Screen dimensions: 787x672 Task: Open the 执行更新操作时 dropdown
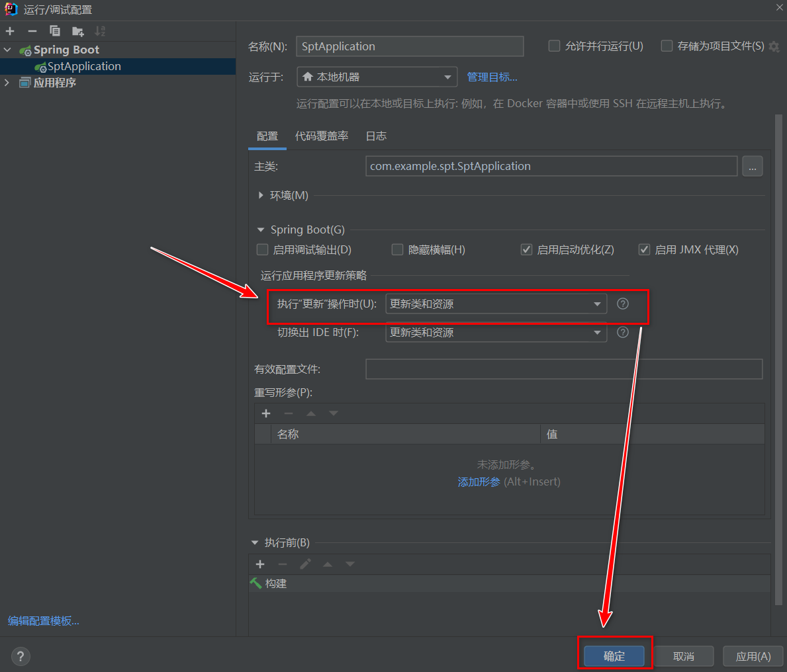(x=496, y=304)
